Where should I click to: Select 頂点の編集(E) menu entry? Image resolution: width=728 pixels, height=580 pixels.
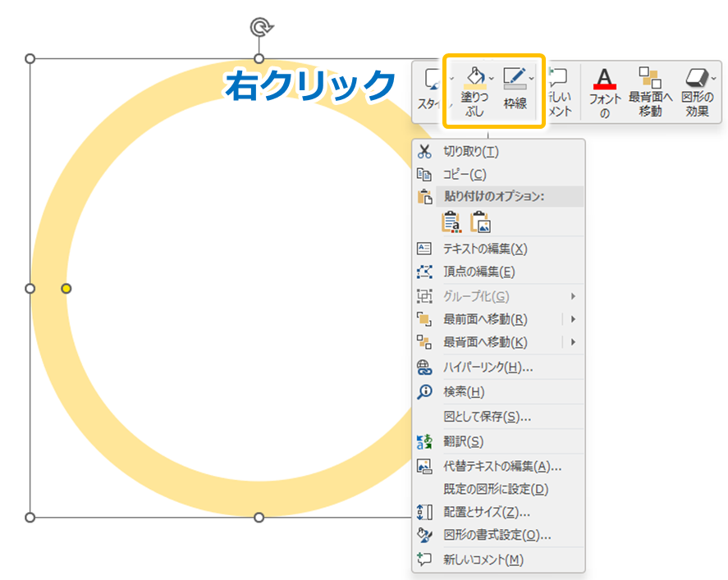[479, 272]
